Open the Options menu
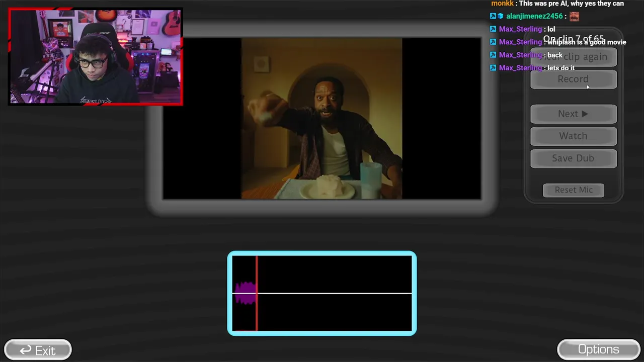The width and height of the screenshot is (644, 362). point(598,349)
